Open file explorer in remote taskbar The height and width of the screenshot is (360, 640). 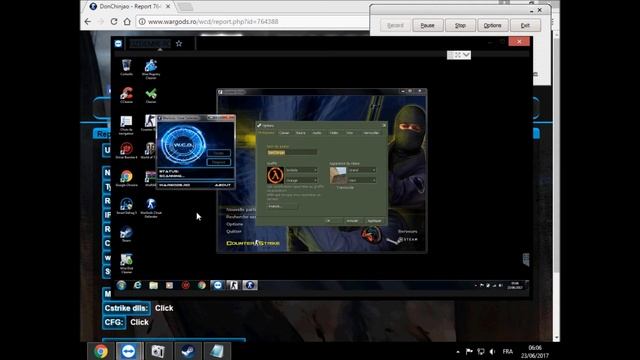tap(153, 285)
